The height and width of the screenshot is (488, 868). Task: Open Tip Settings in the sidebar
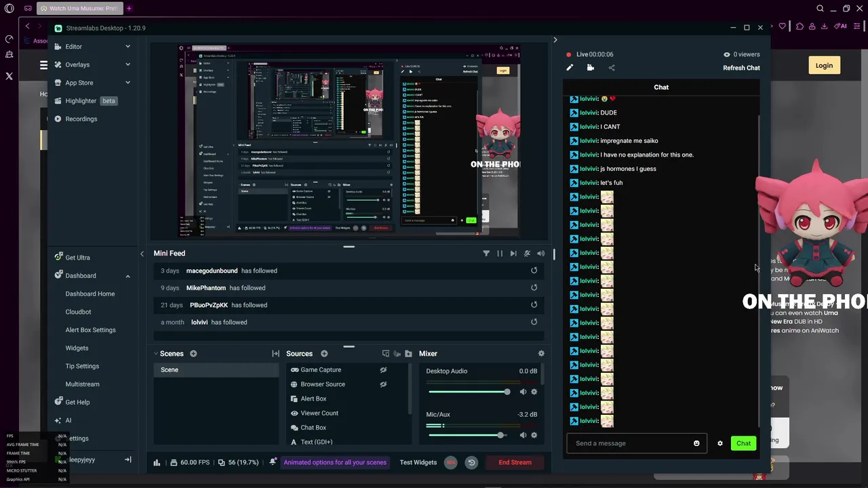click(82, 366)
